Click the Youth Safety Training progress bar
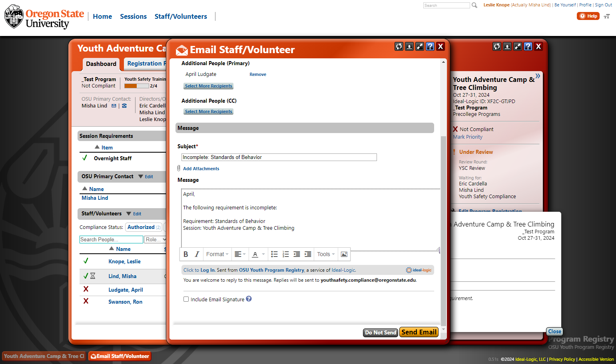Screen dimensions: 616x364 click(x=137, y=86)
